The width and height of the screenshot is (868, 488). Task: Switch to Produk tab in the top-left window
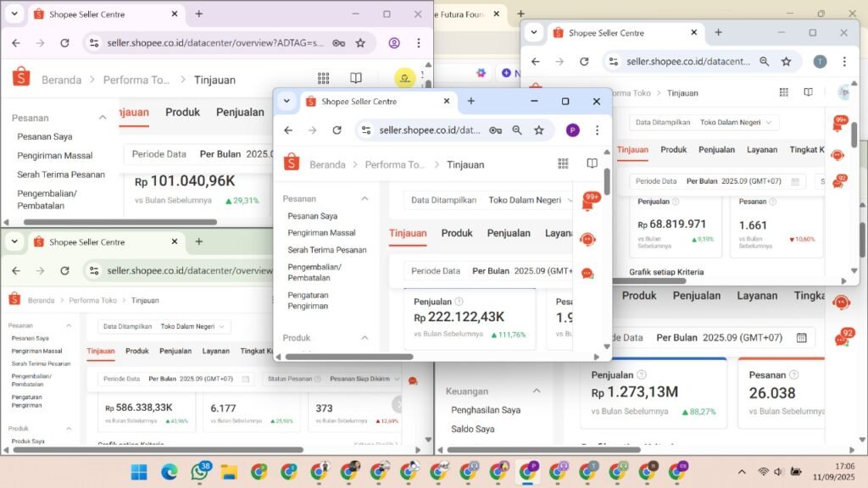pos(182,112)
